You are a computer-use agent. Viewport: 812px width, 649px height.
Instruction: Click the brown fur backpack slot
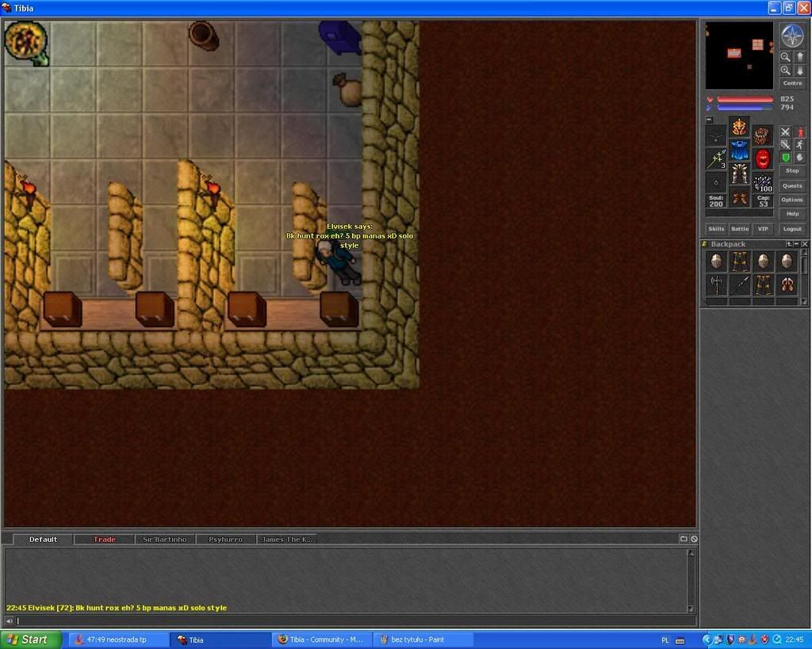pyautogui.click(x=763, y=136)
